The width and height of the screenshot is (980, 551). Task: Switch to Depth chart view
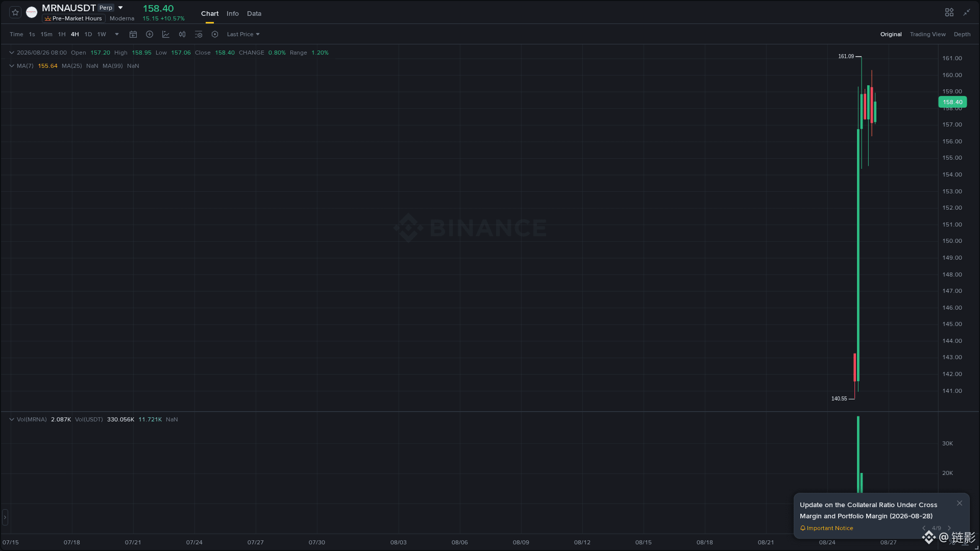[x=962, y=34]
